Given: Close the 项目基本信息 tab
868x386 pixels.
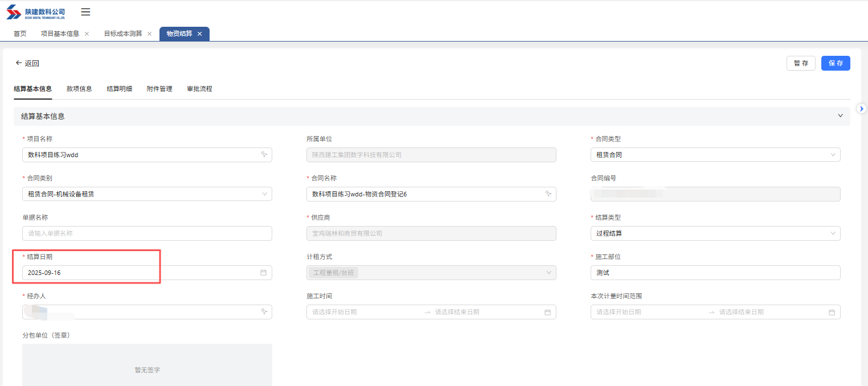Looking at the screenshot, I should 87,34.
